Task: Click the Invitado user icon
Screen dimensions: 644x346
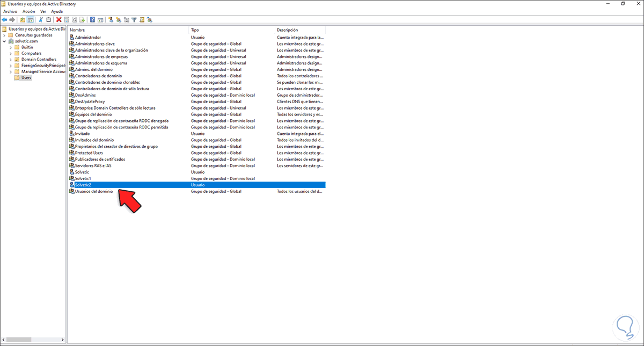Action: tap(72, 133)
